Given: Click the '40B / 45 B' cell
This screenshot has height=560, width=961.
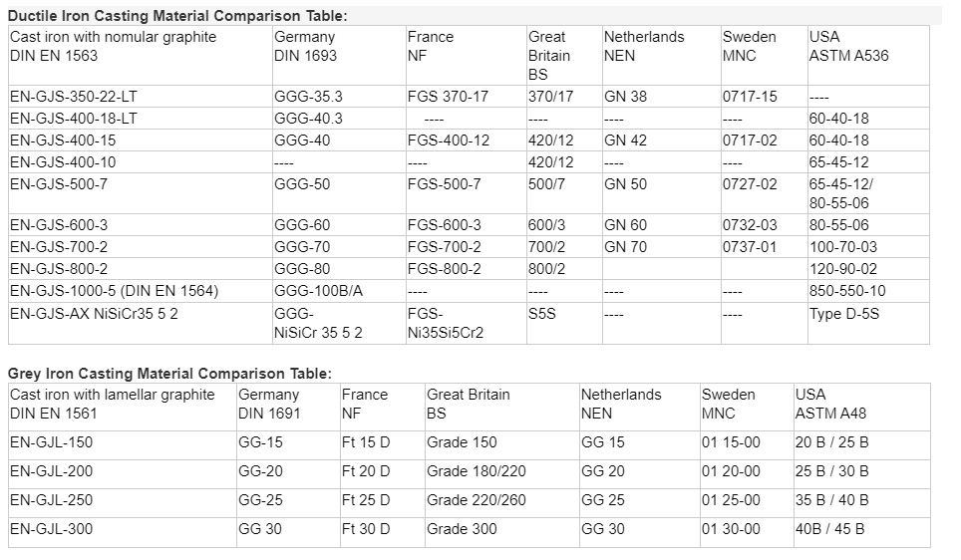Looking at the screenshot, I should [829, 529].
